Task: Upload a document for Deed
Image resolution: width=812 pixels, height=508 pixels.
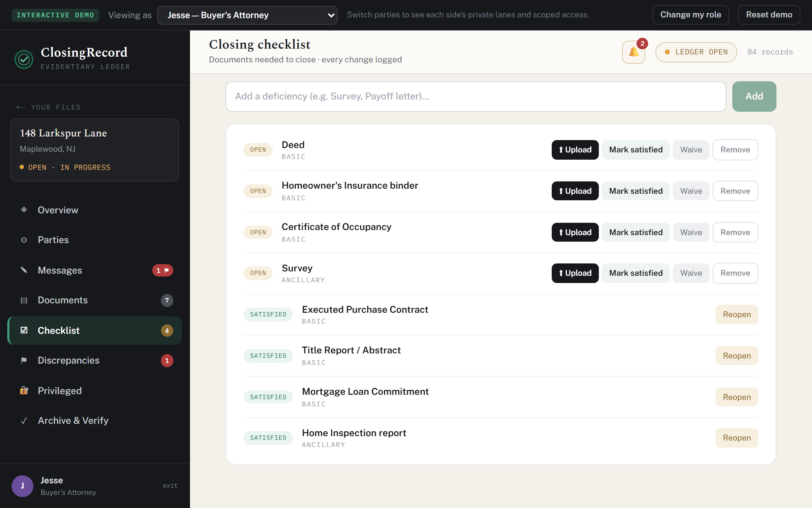Action: point(575,150)
